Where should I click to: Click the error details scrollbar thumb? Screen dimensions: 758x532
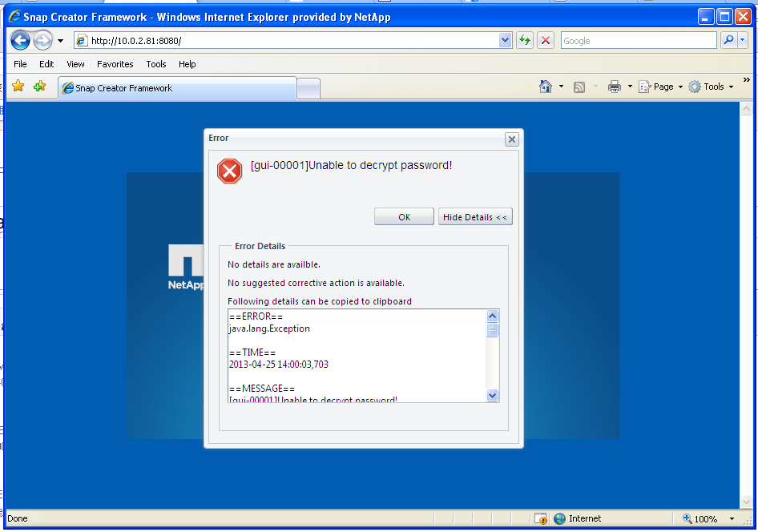(492, 330)
